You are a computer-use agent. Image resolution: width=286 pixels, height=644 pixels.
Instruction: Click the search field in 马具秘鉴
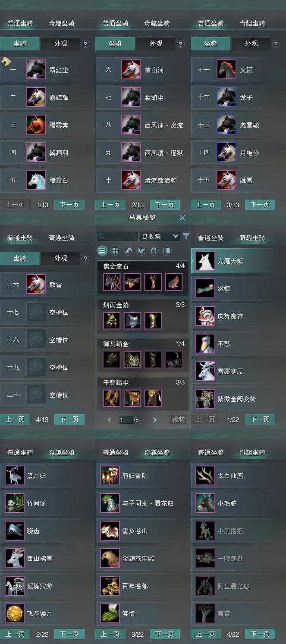pyautogui.click(x=118, y=236)
